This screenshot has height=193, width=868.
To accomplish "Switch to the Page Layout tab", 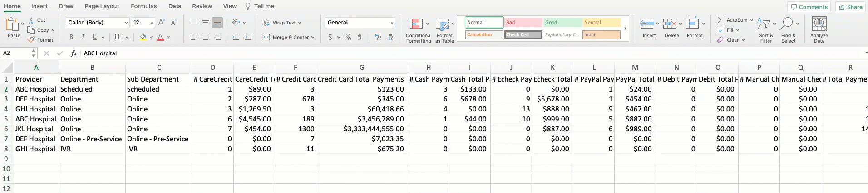I will 102,6.
